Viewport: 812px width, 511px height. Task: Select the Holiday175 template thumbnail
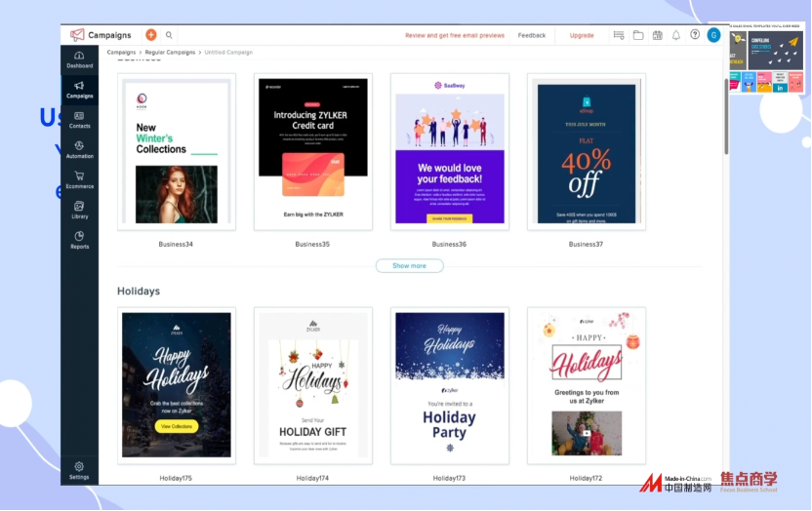pos(177,385)
